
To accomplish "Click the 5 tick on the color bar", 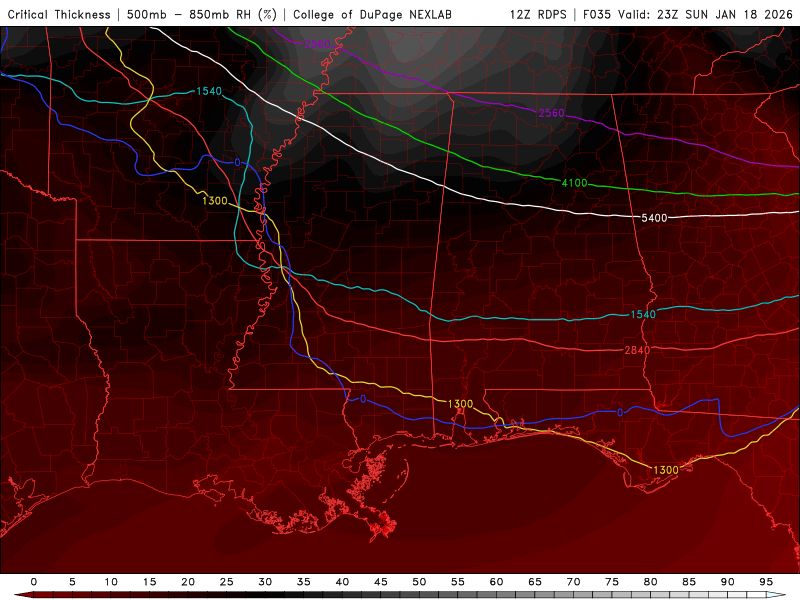I will [72, 582].
